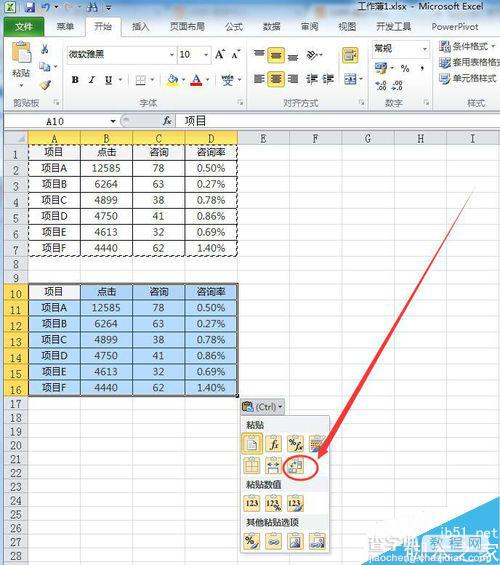Image resolution: width=500 pixels, height=565 pixels.
Task: Click the 单元格样式 Cell Styles button
Action: pyautogui.click(x=468, y=78)
